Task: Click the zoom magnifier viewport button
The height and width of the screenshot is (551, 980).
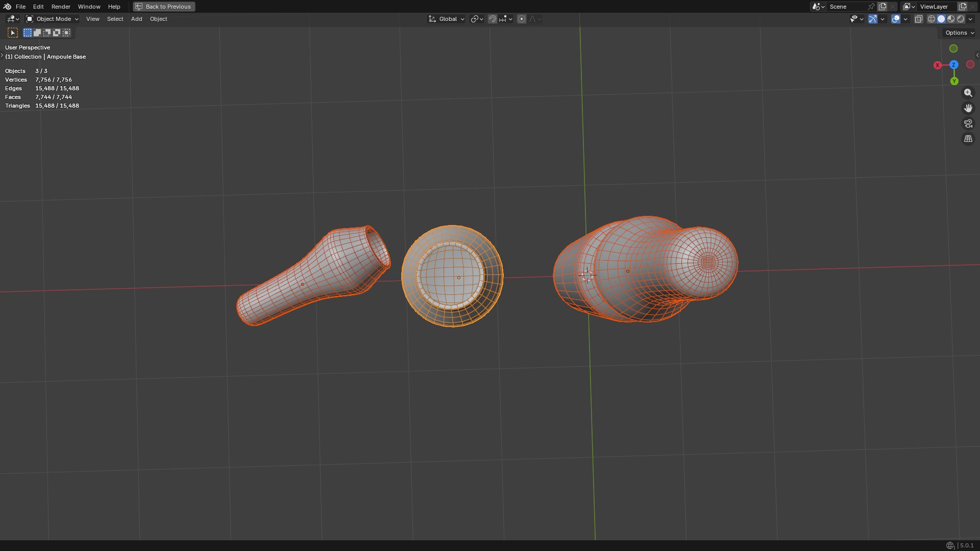Action: pyautogui.click(x=968, y=93)
